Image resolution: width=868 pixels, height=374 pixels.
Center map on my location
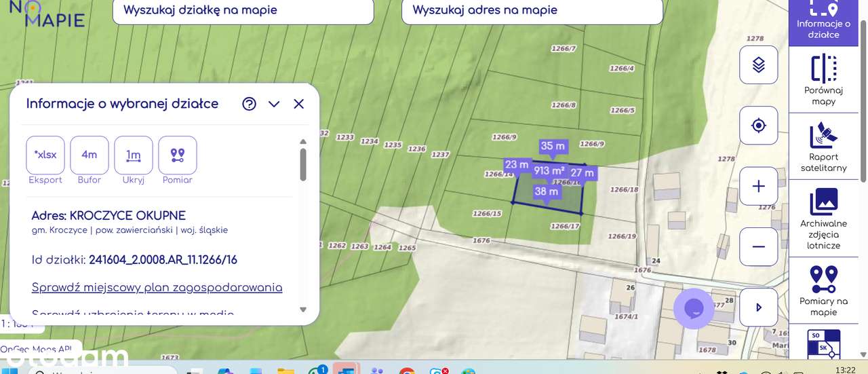click(x=758, y=126)
